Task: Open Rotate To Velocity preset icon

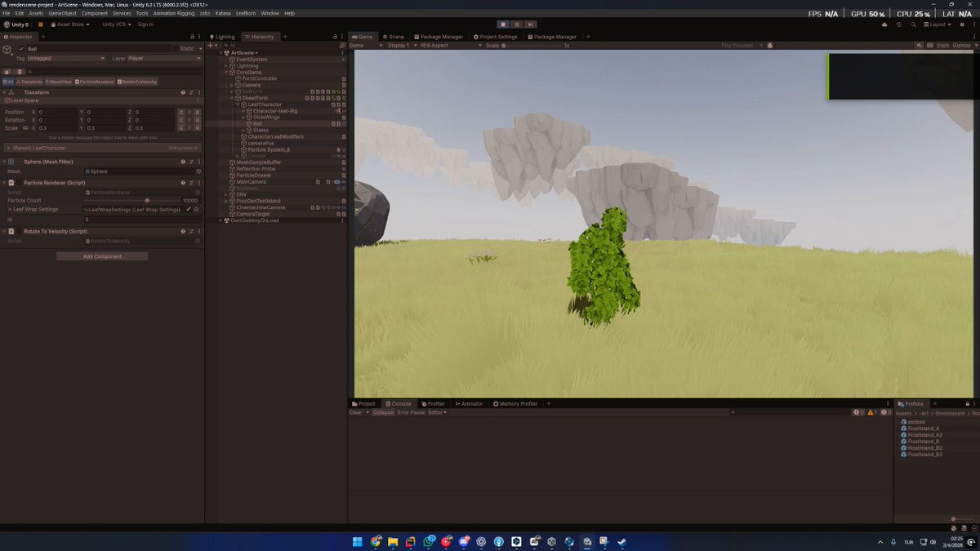Action: [x=191, y=231]
